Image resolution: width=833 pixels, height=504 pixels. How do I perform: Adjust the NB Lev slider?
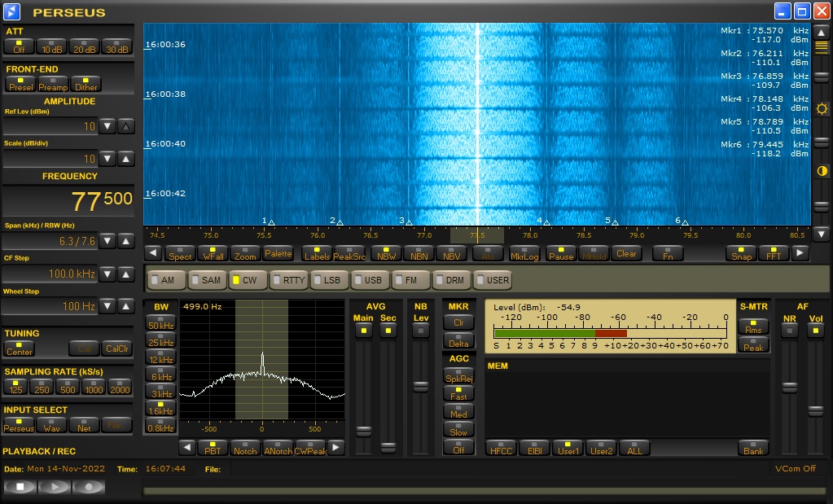click(x=421, y=387)
